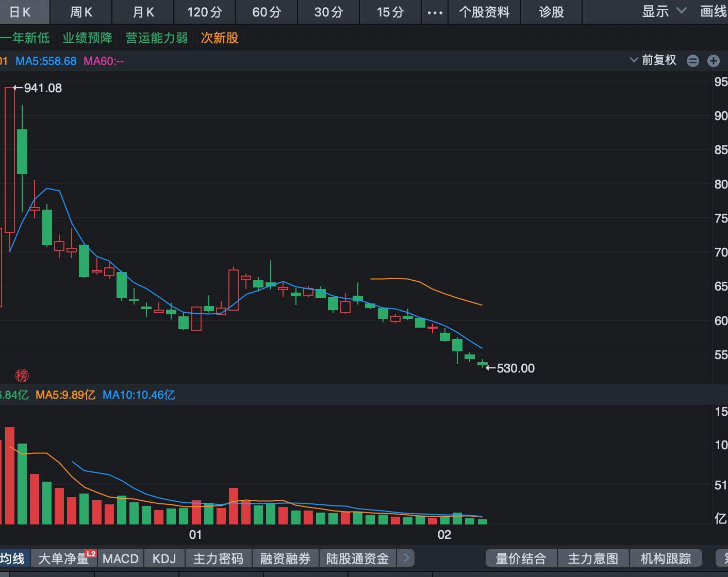Switch to the 周K weekly chart tab

point(81,12)
